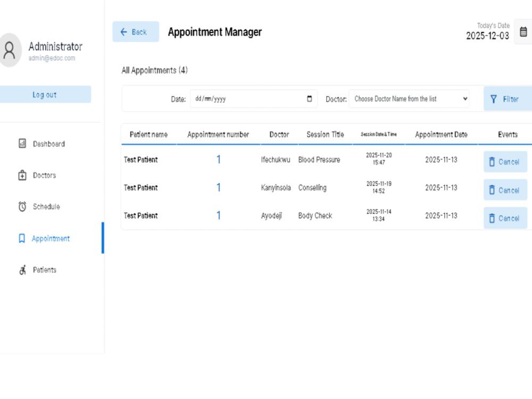This screenshot has width=532, height=399.
Task: Click the Doctors medical bag icon
Action: click(22, 175)
